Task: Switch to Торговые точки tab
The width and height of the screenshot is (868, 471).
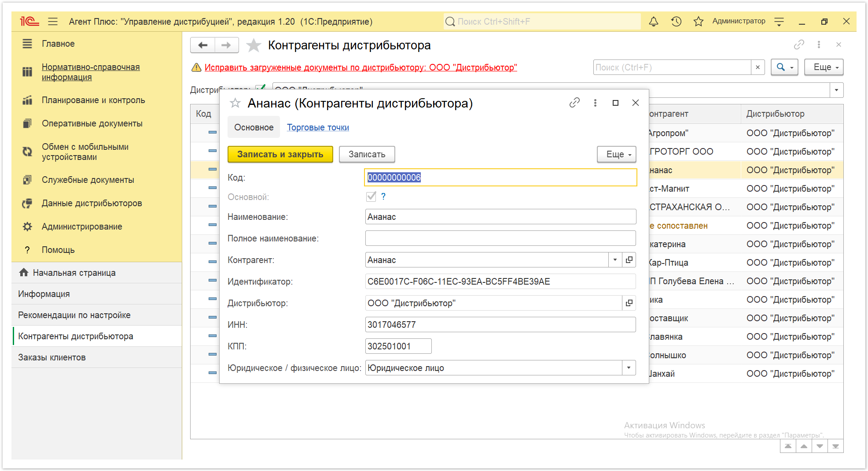Action: [x=318, y=127]
